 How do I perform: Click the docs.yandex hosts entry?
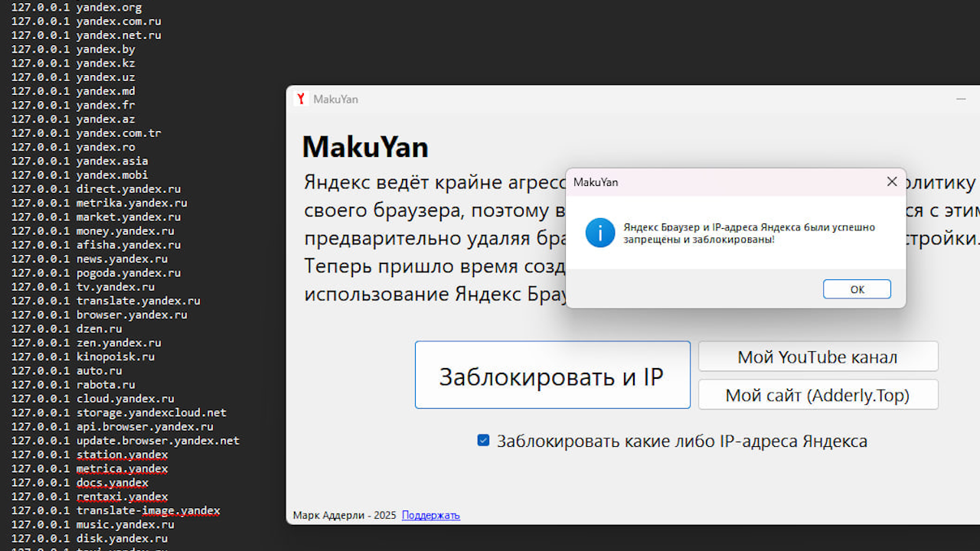tap(80, 482)
